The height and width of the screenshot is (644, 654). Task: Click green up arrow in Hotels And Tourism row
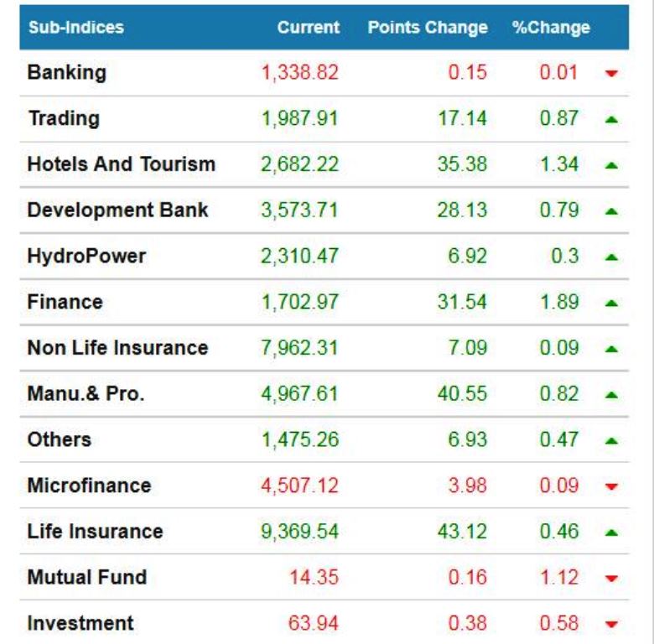point(610,165)
